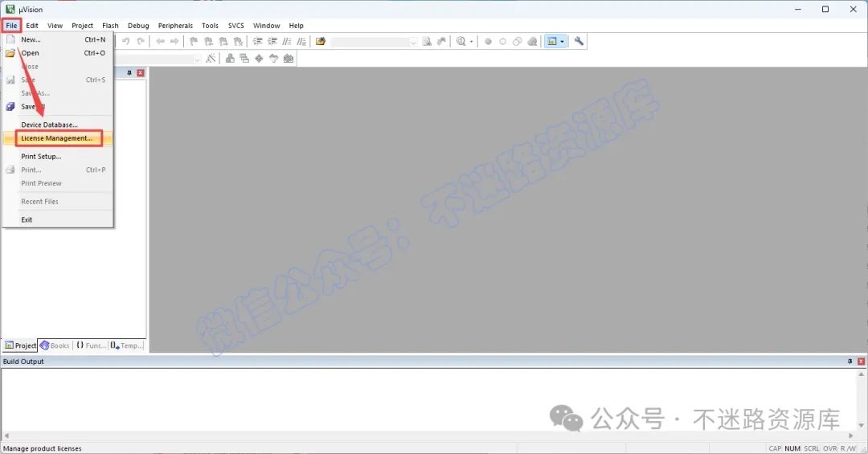Choose New... from the File menu
This screenshot has height=454, width=868.
pos(58,40)
